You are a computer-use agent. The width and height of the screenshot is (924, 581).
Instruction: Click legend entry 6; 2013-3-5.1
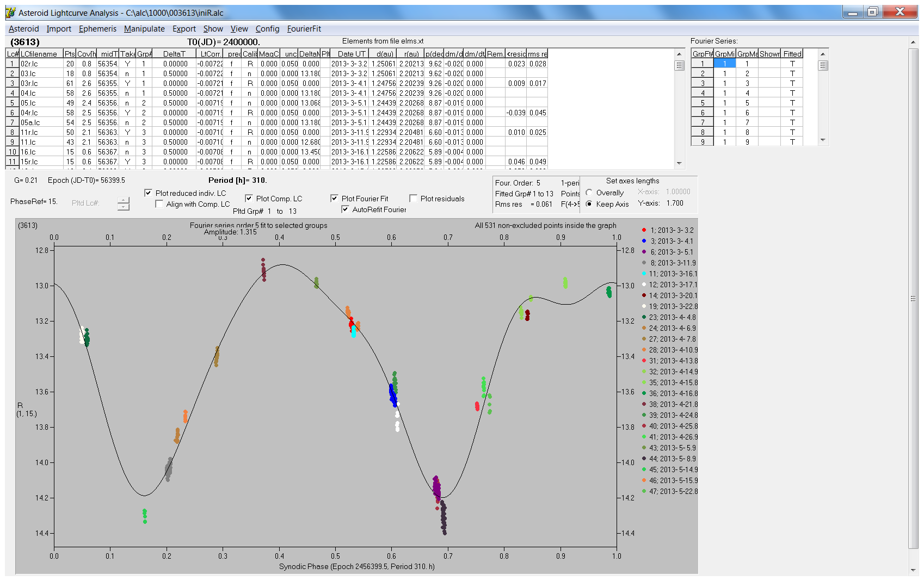coord(668,252)
